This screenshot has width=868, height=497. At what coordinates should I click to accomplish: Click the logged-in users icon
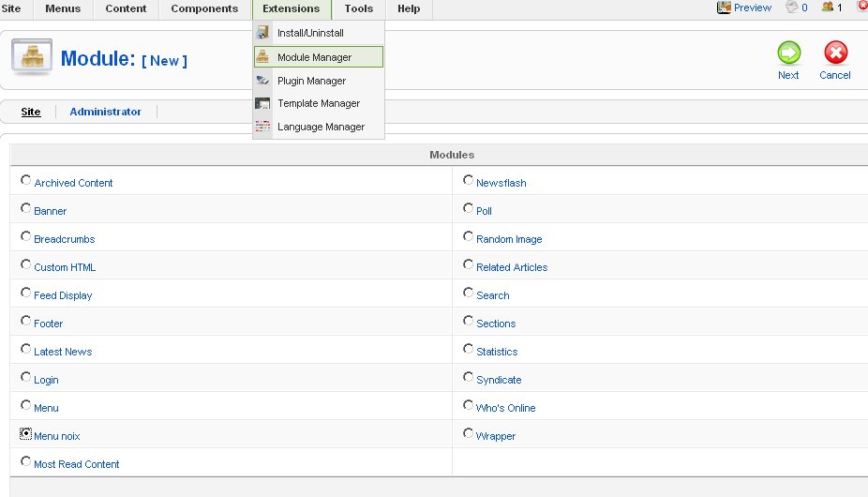828,8
